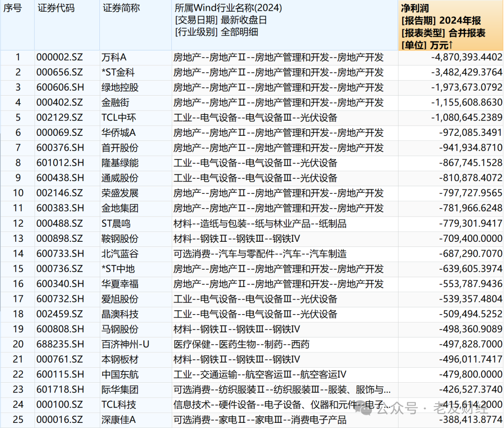Select the 晶澳科技 name cell
504x428 pixels.
click(136, 315)
